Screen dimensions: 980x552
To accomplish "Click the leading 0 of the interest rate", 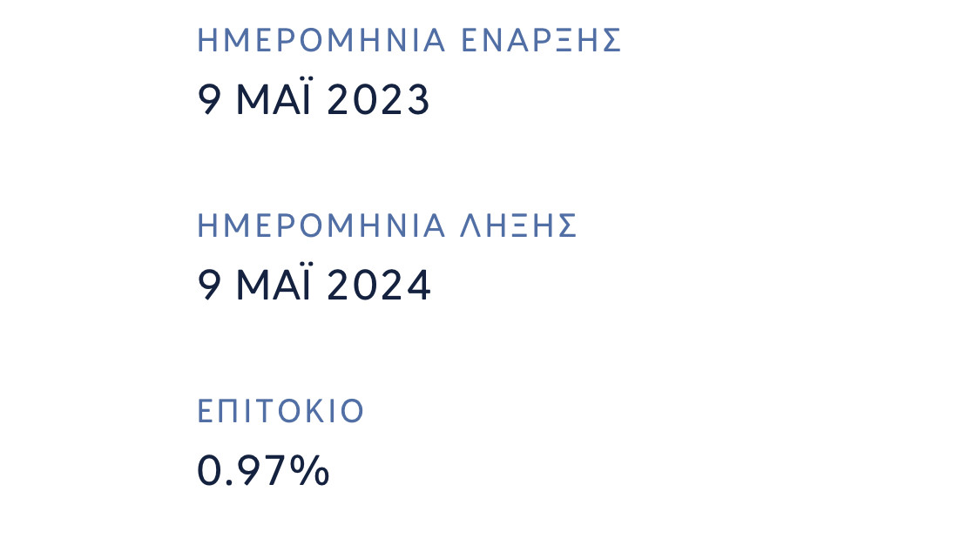I will (209, 471).
